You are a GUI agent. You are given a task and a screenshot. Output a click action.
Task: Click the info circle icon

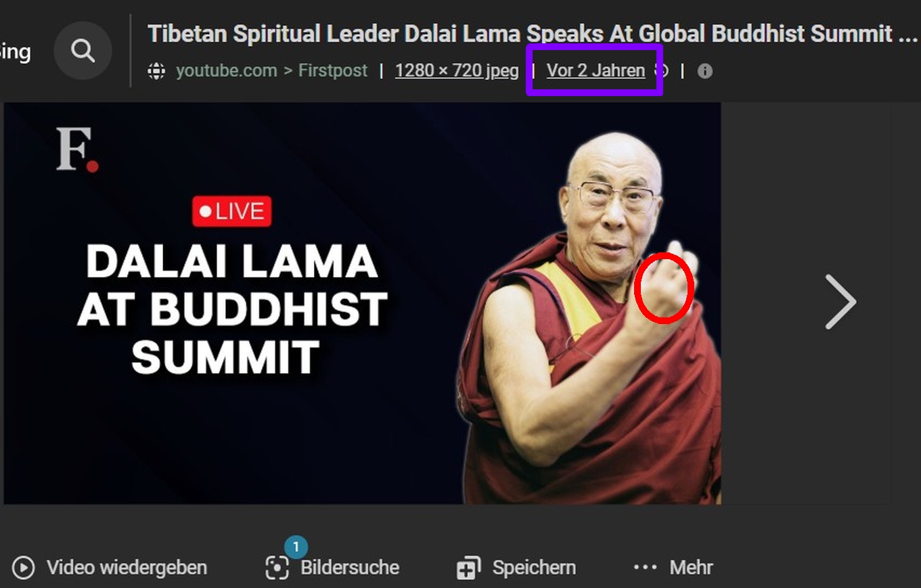[x=705, y=71]
